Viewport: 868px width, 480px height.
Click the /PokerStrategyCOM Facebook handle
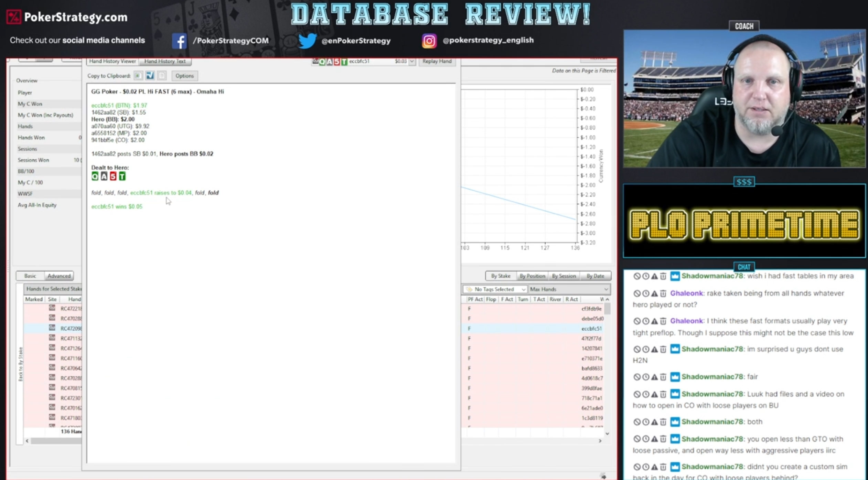pos(231,41)
